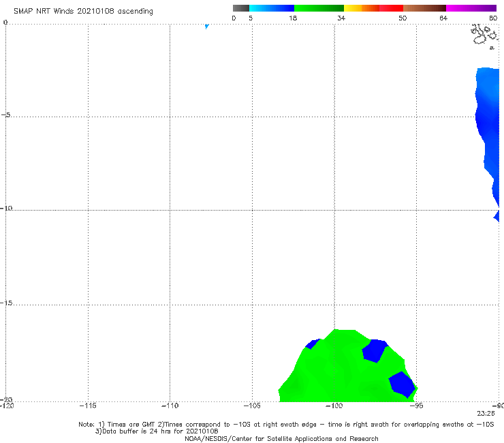Image resolution: width=504 pixels, height=443 pixels.
Task: Click the color bar label '5'
Action: click(251, 18)
